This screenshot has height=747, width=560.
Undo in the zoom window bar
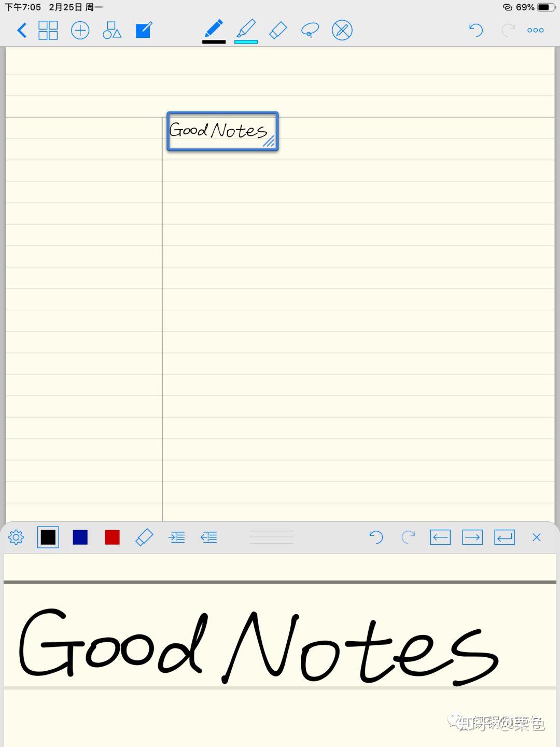tap(376, 537)
